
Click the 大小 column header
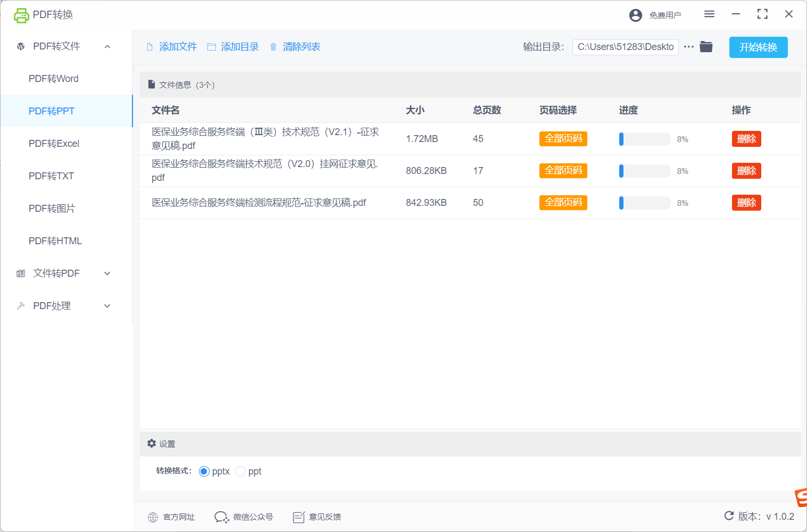[415, 110]
